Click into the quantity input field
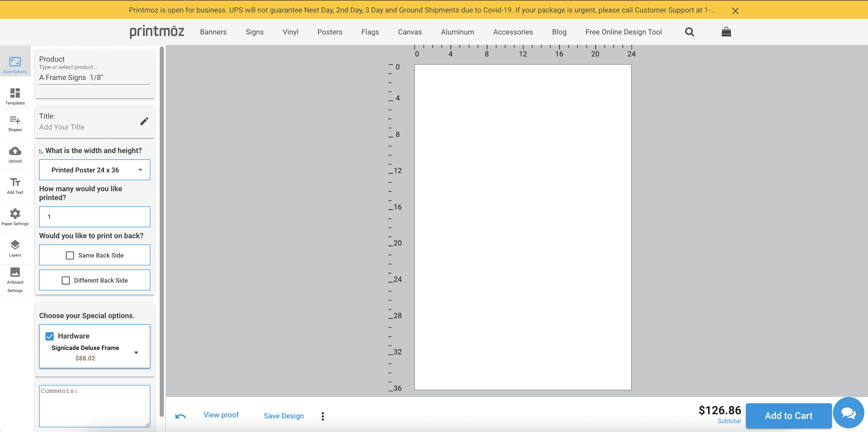 95,217
